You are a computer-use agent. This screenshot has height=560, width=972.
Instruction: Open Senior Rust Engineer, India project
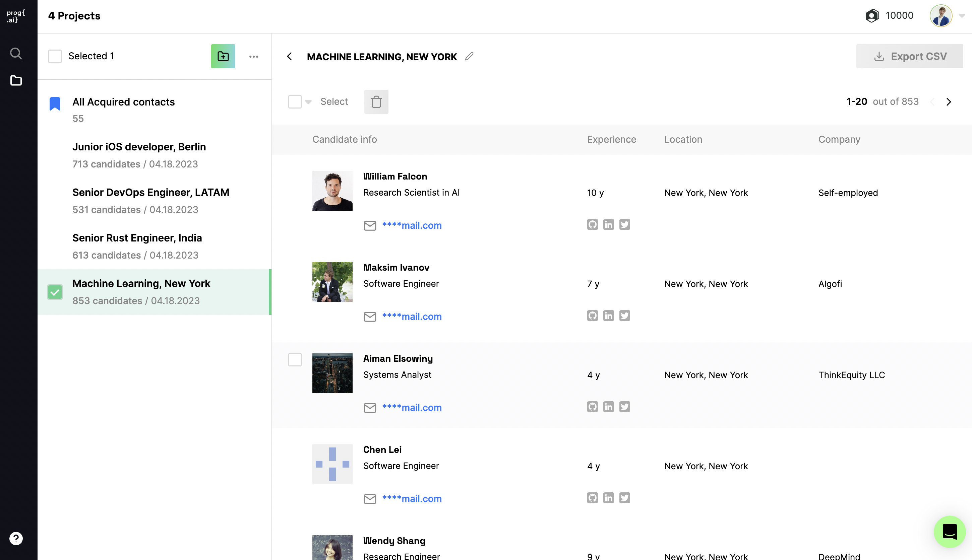[137, 238]
